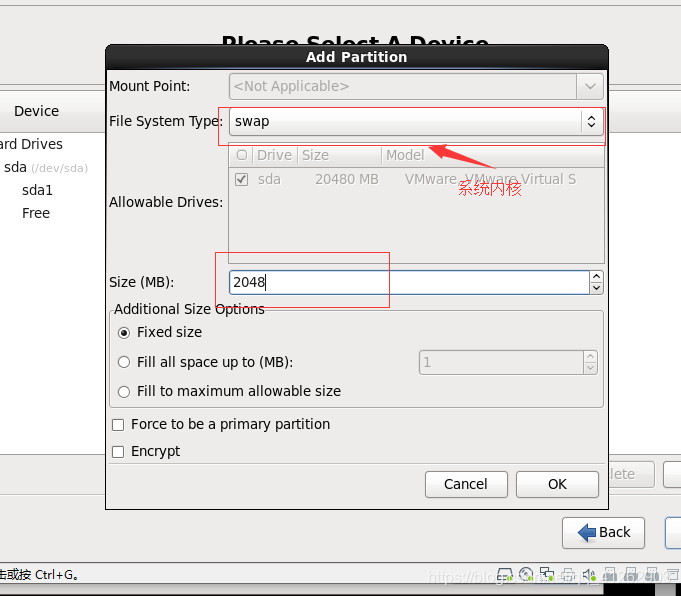Increase Size (MB) with the up stepper arrow
The width and height of the screenshot is (681, 596).
point(596,277)
